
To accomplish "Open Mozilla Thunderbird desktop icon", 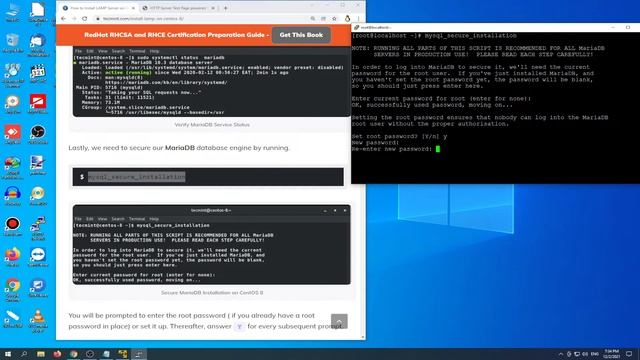I will 38,43.
